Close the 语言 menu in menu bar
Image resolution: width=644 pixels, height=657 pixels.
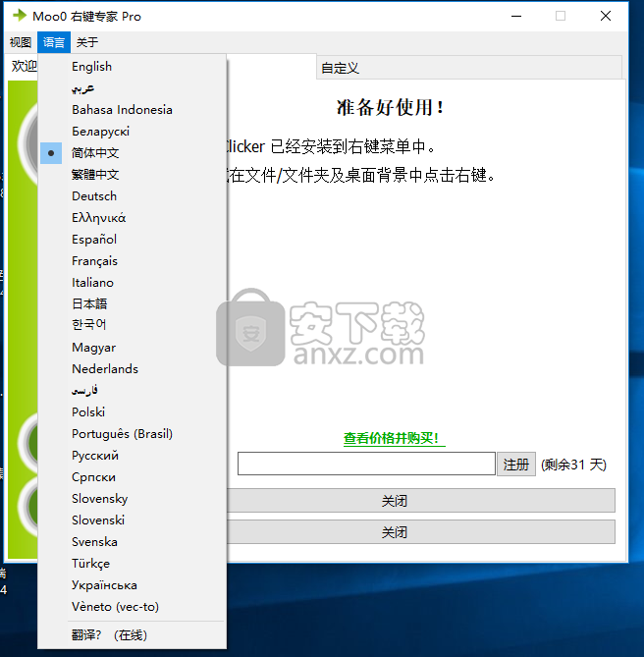[x=54, y=42]
